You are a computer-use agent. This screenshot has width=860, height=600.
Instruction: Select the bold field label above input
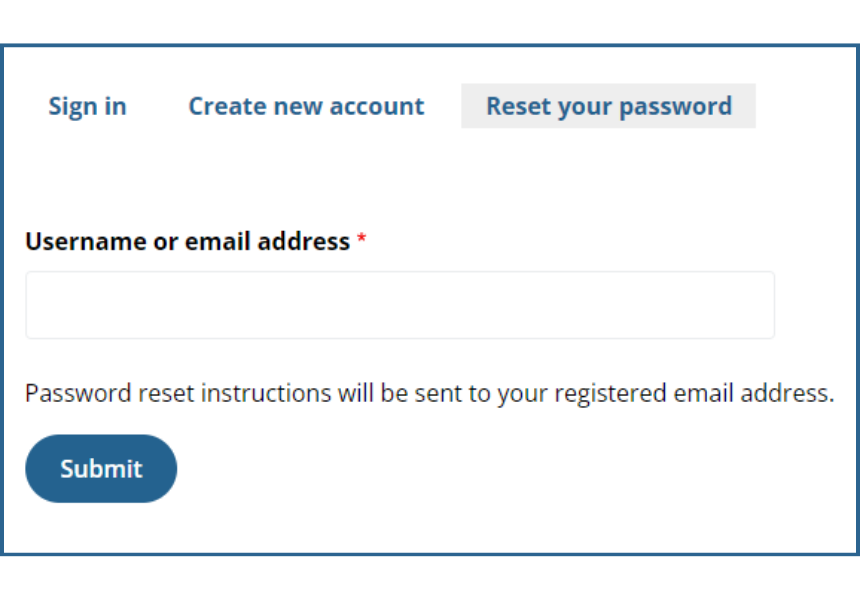point(187,241)
